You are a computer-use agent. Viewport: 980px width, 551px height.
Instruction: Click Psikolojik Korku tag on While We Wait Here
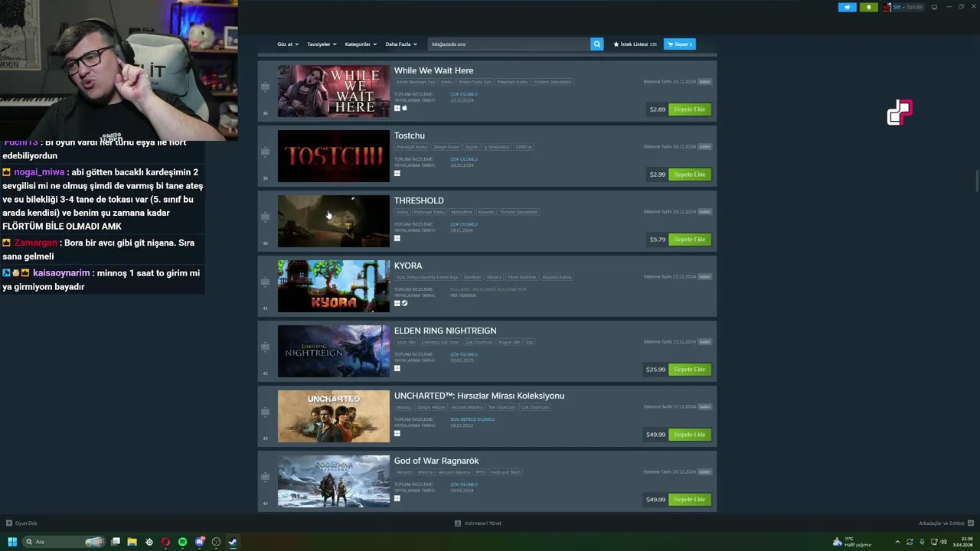512,82
